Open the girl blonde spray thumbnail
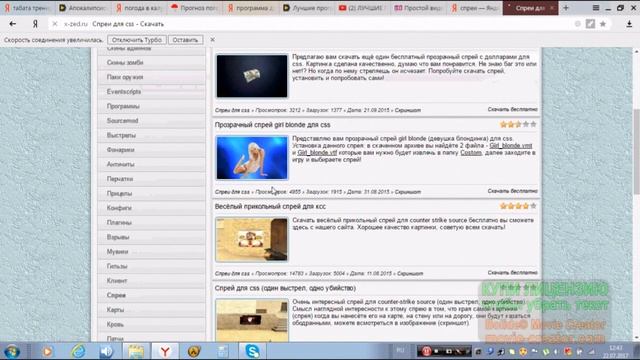 tap(252, 158)
